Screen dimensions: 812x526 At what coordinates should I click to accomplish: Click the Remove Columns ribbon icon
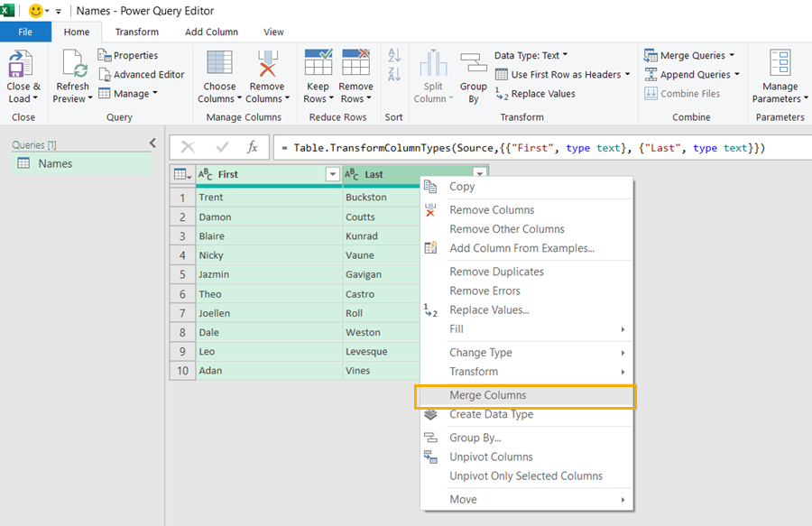tap(268, 63)
